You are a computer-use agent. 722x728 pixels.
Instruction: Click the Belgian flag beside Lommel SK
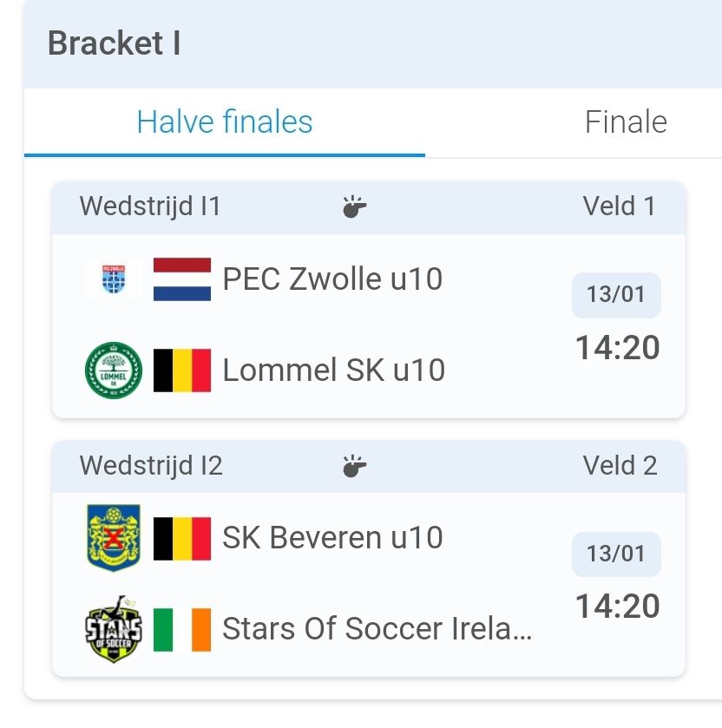182,371
